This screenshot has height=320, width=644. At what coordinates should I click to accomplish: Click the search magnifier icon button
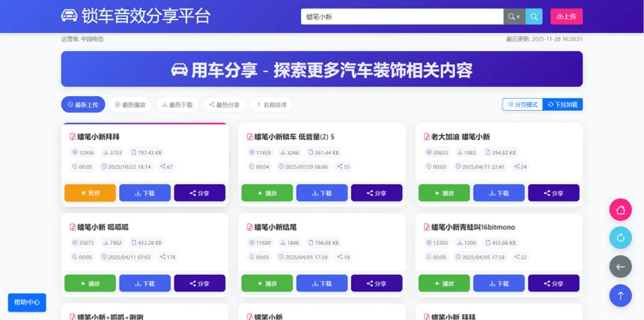(534, 16)
